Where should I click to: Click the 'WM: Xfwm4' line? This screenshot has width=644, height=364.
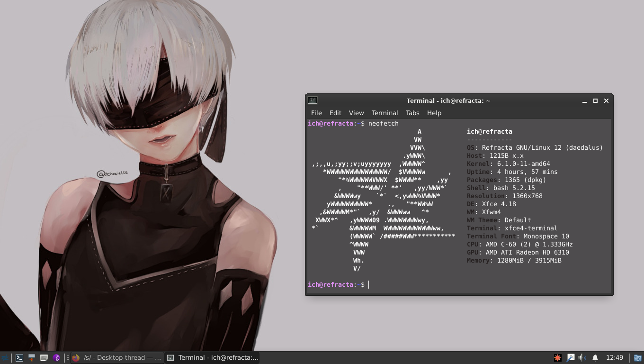(x=483, y=212)
